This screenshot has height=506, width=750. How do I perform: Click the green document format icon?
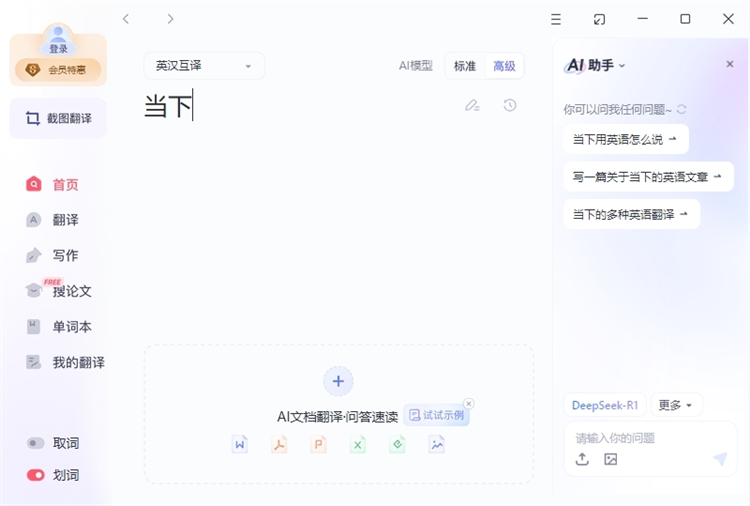pyautogui.click(x=397, y=444)
